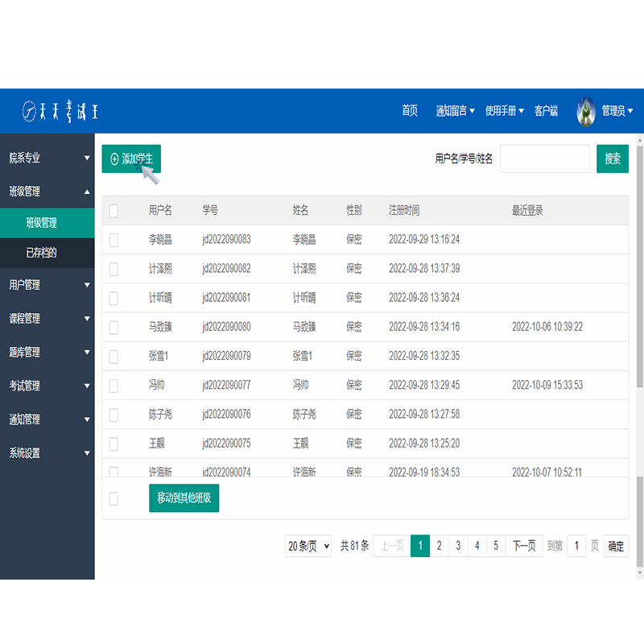644x644 pixels.
Task: Check the row for 冯帅
Action: (114, 386)
